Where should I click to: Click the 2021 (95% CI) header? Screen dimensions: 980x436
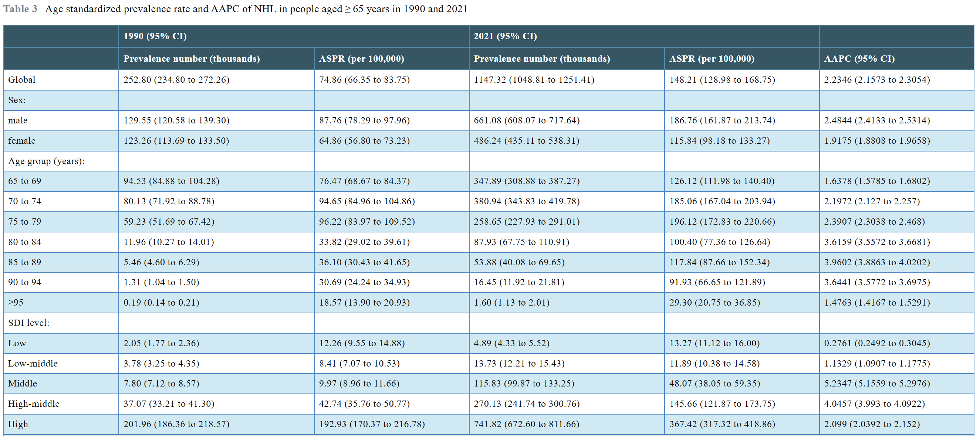[x=505, y=36]
